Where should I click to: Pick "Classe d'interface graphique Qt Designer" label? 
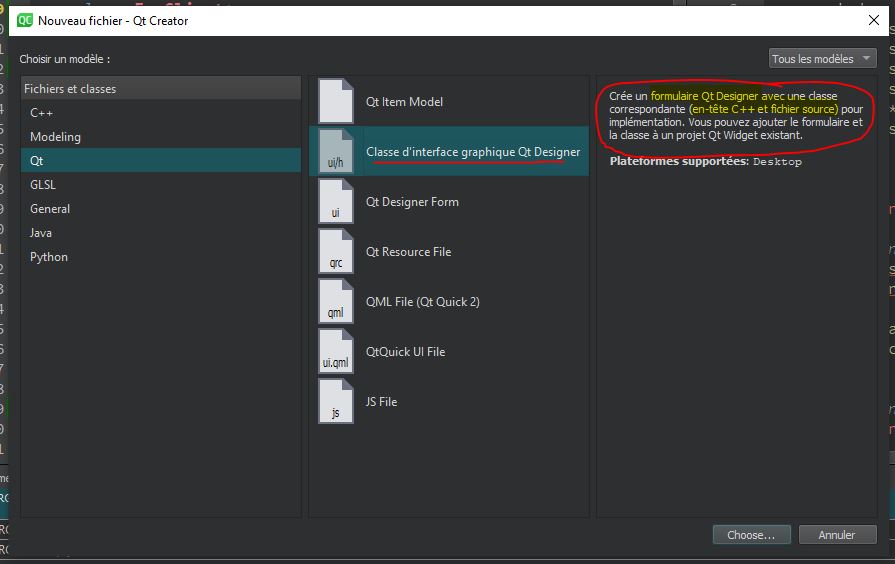(x=473, y=152)
